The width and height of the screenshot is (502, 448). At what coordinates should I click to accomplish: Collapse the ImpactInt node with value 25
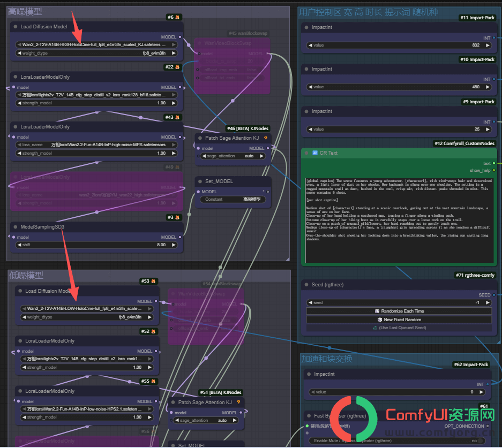point(306,111)
